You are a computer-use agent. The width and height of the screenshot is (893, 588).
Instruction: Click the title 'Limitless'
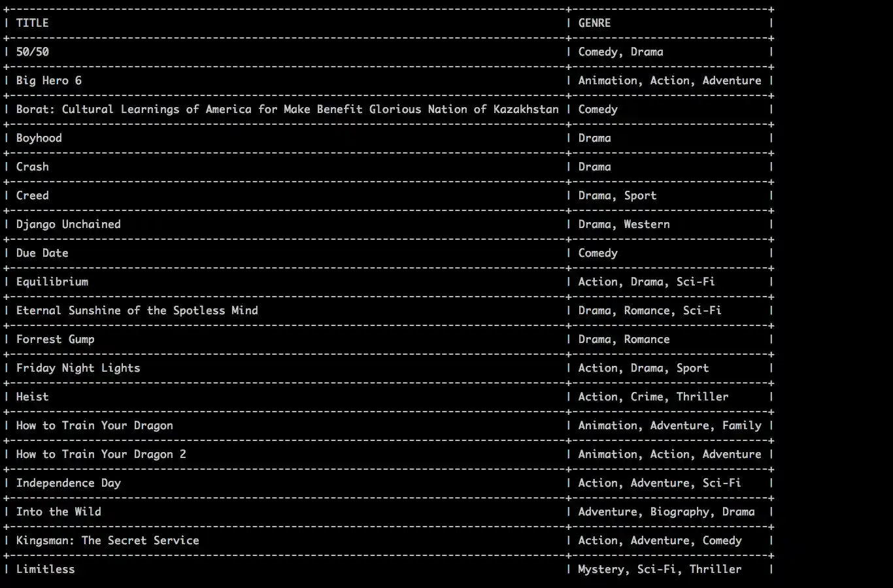pyautogui.click(x=45, y=569)
